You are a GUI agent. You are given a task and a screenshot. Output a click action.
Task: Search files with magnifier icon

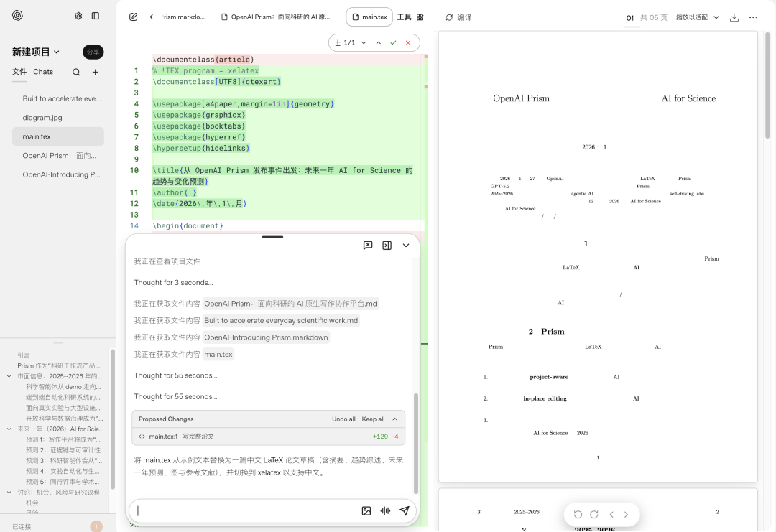[76, 73]
